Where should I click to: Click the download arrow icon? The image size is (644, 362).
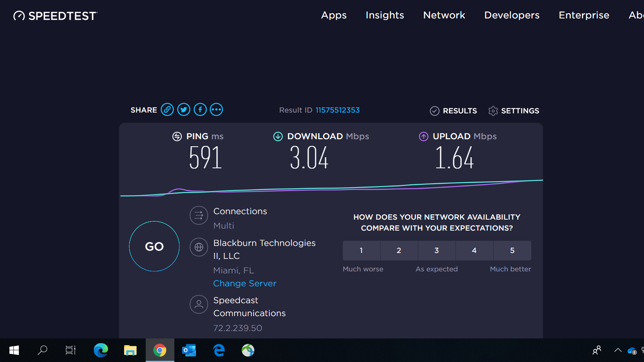click(278, 136)
